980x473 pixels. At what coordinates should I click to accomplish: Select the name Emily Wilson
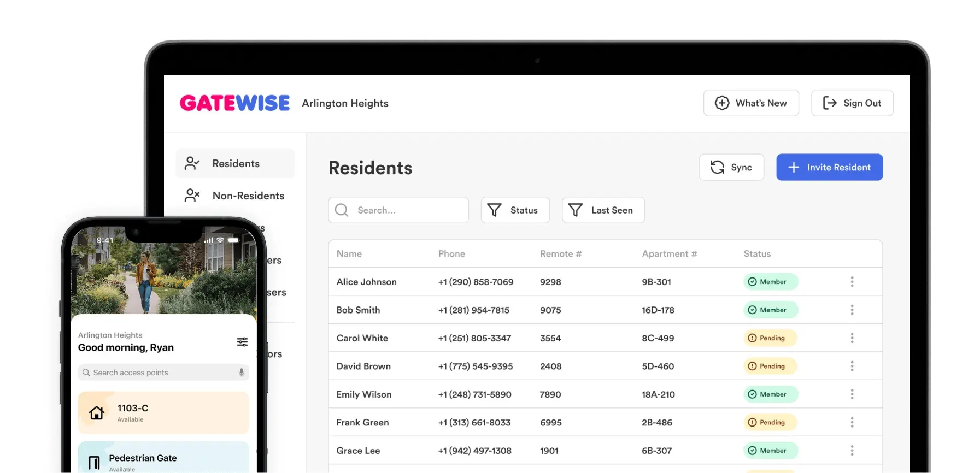coord(364,394)
